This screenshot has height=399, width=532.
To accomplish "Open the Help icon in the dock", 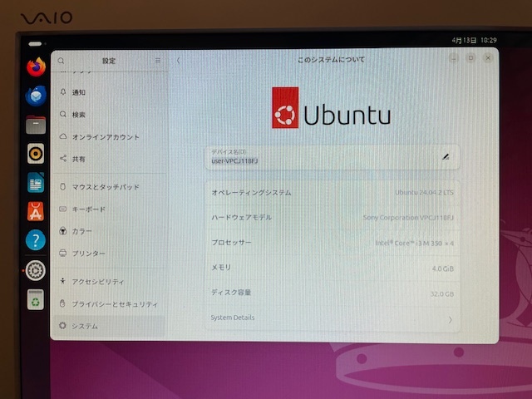I will tap(35, 240).
